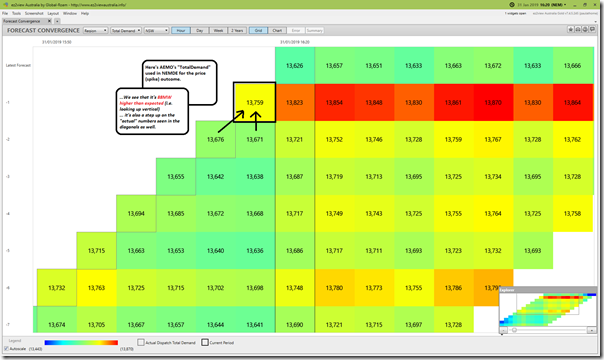Click the Explorer zoom-out minus button
The height and width of the screenshot is (360, 604).
503,330
